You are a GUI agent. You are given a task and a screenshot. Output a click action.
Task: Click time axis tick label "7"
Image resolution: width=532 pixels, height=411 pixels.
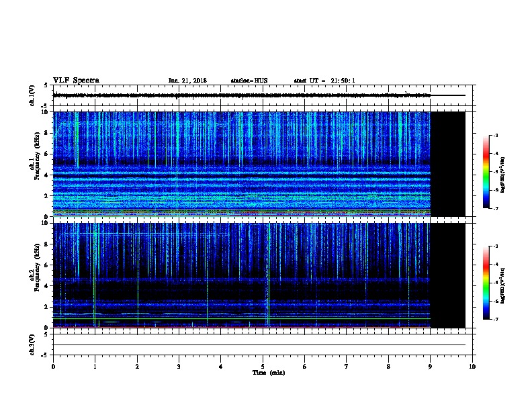pos(347,367)
